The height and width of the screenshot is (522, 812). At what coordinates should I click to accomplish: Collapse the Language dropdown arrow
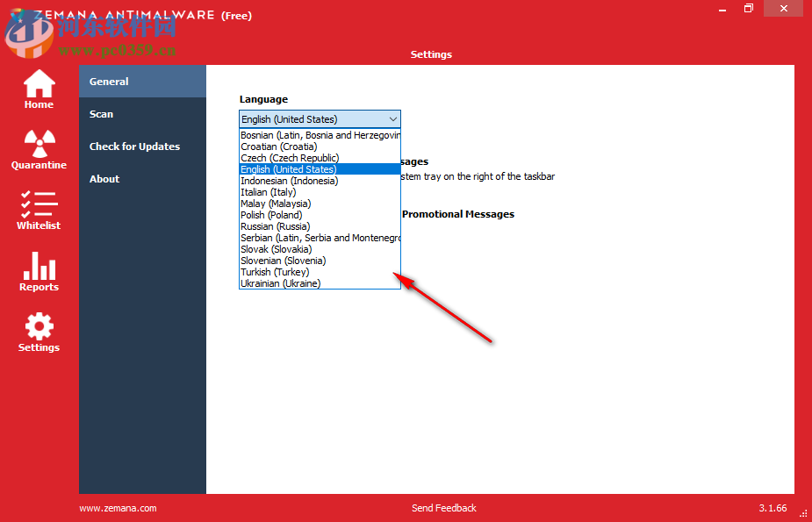pyautogui.click(x=393, y=118)
